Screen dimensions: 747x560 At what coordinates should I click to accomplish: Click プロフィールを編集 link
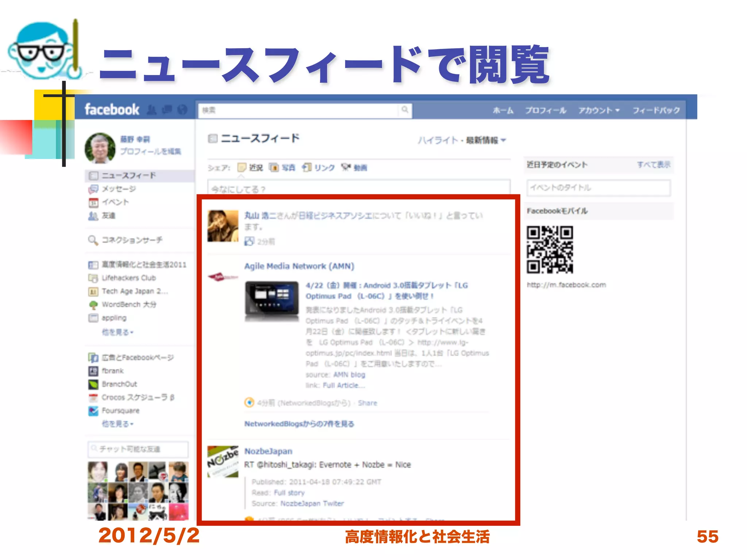[x=151, y=151]
